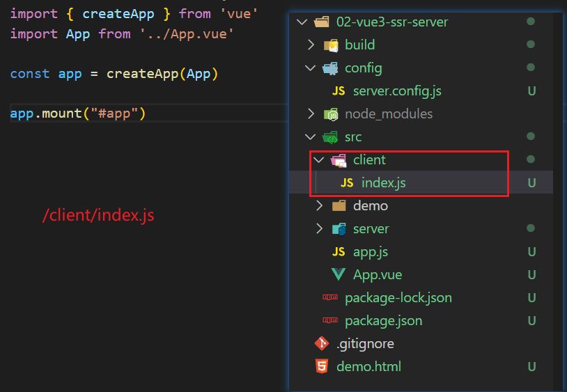Image resolution: width=567 pixels, height=392 pixels.
Task: Expand the build folder chevron
Action: (311, 45)
